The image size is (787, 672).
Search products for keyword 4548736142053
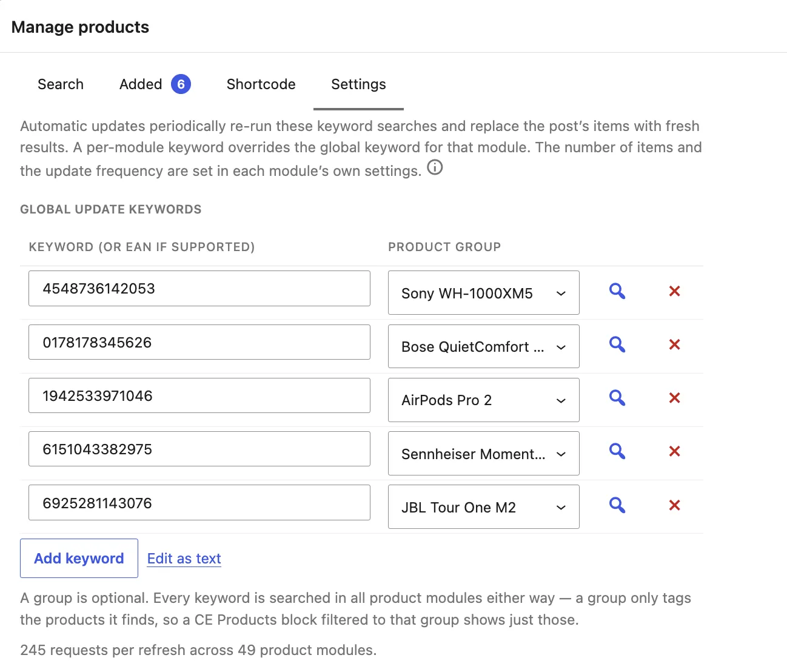point(617,291)
